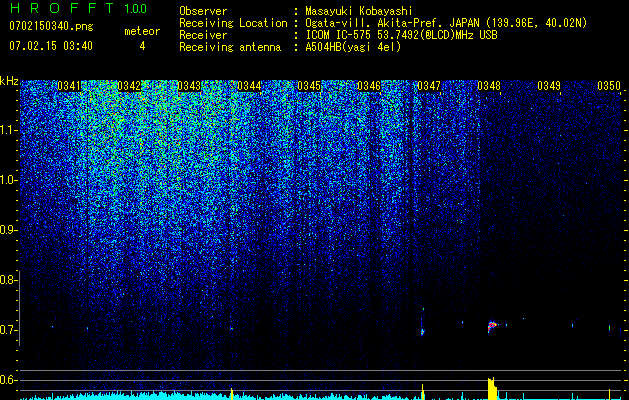Click the meteor label
Image resolution: width=629 pixels, height=400 pixels.
click(x=142, y=31)
